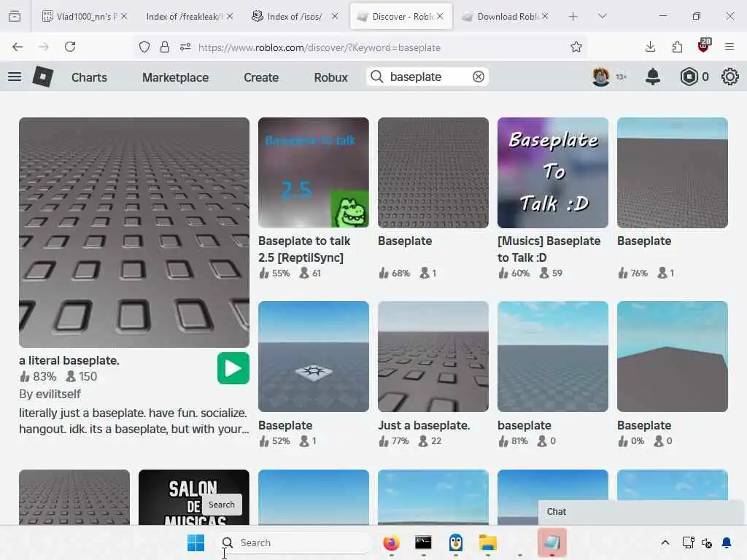The height and width of the screenshot is (560, 747).
Task: Open the penguin app in the taskbar
Action: (x=455, y=542)
